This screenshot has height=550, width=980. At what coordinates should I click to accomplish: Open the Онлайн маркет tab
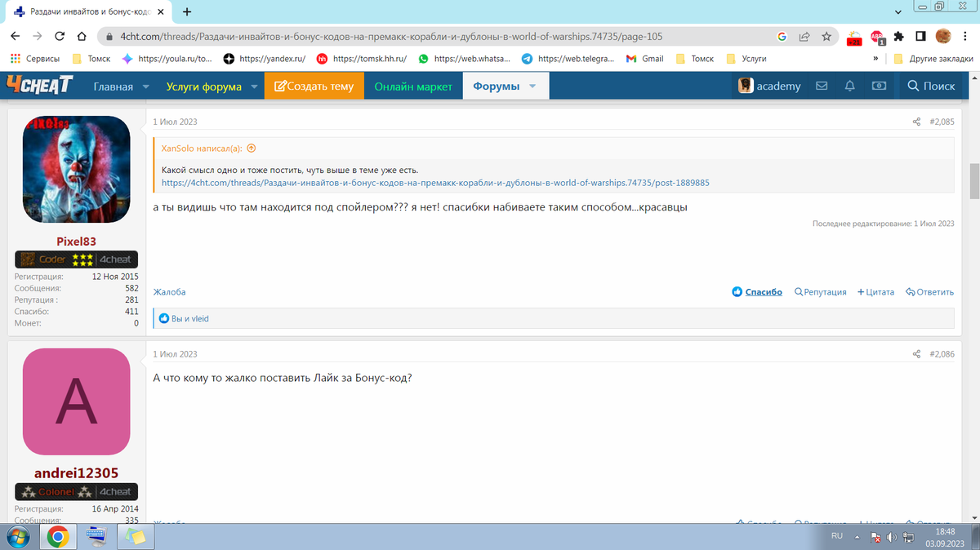[x=413, y=86]
